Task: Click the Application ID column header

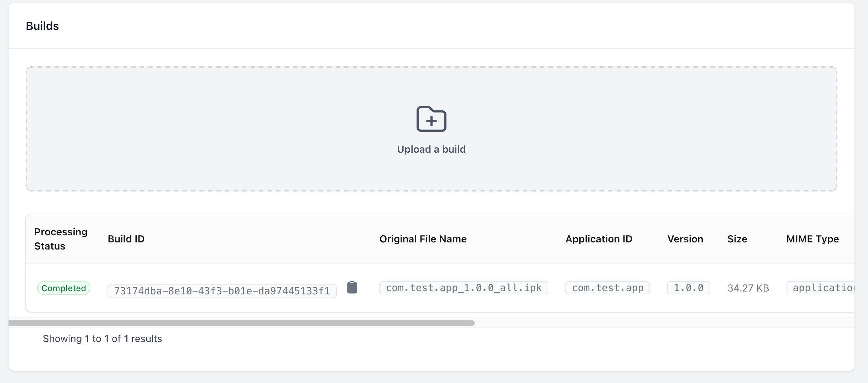Action: pyautogui.click(x=599, y=239)
